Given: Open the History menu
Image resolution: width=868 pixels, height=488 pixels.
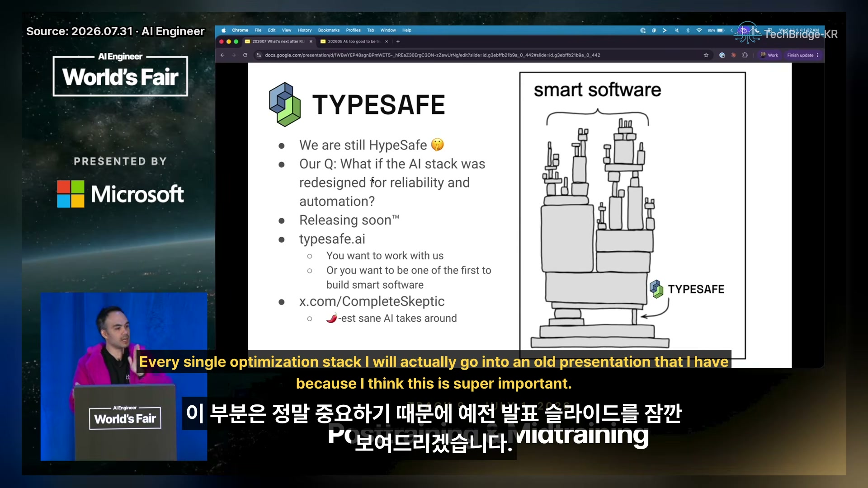Looking at the screenshot, I should pyautogui.click(x=305, y=30).
